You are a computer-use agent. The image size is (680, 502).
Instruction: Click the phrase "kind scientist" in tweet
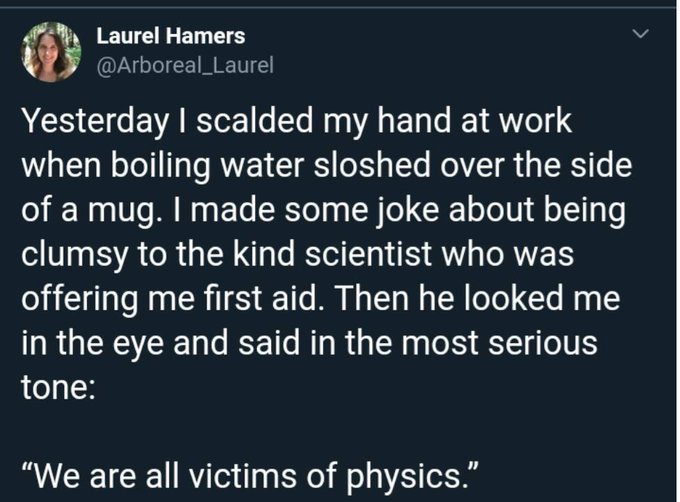(332, 253)
